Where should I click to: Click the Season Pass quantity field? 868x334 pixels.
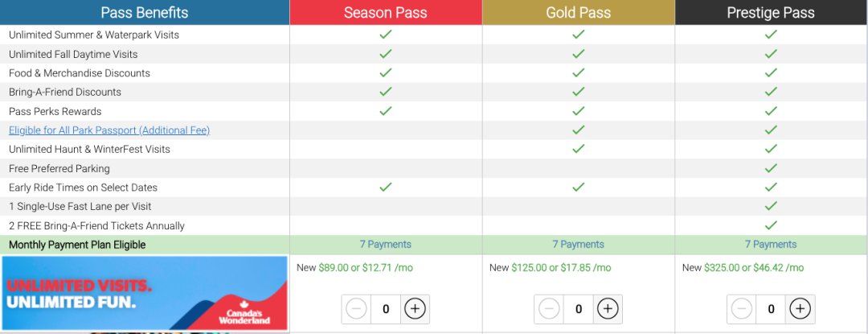click(385, 309)
